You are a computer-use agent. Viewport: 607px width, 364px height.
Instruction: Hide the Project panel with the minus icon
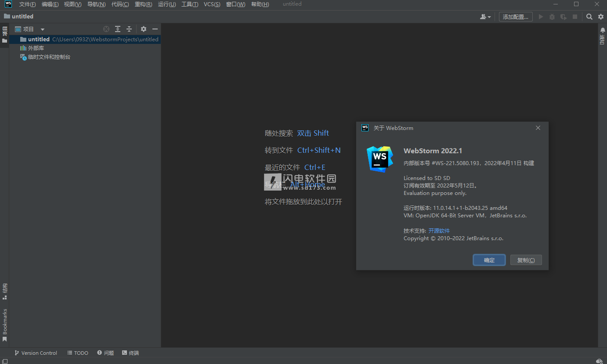[x=155, y=29]
